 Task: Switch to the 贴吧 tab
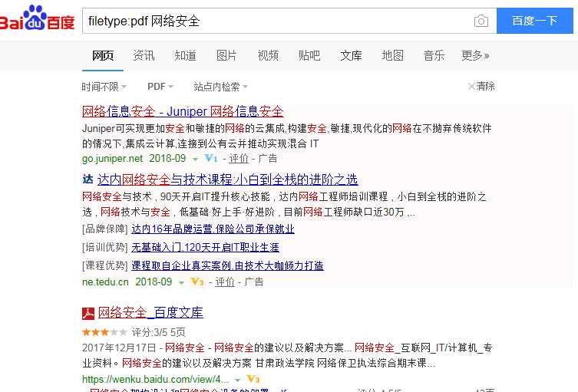[309, 56]
